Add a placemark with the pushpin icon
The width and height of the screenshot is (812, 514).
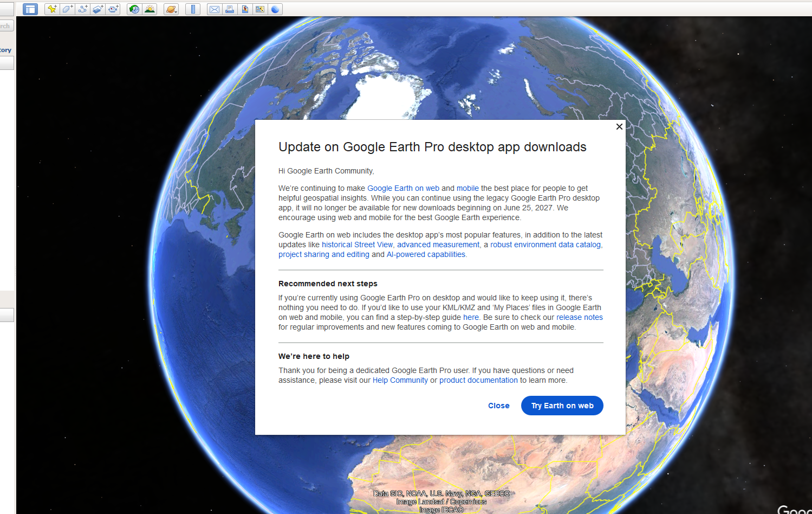[x=52, y=9]
